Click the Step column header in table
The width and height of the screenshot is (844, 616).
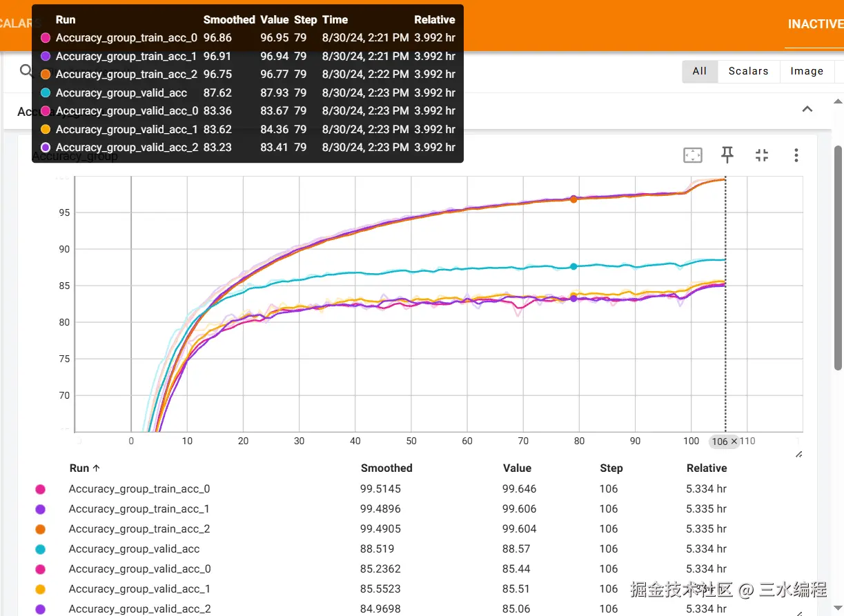coord(611,468)
